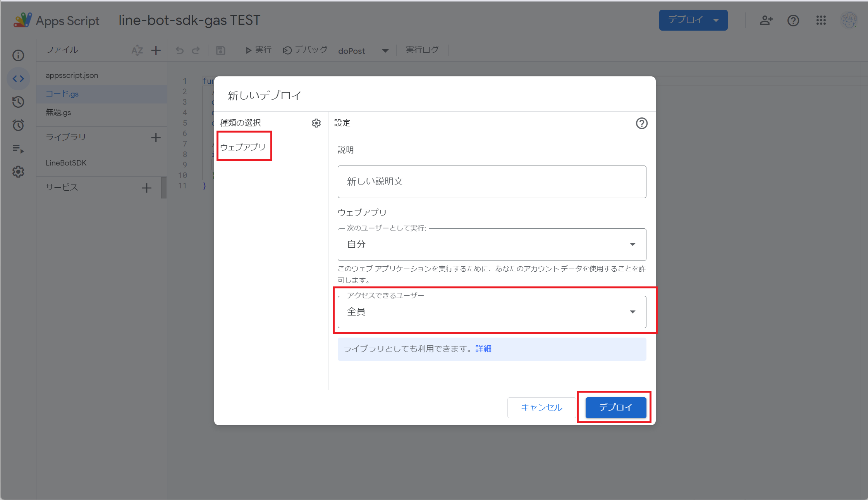Open the アクセスできるユーザー dropdown
Screen dimensions: 868x500
633,311
